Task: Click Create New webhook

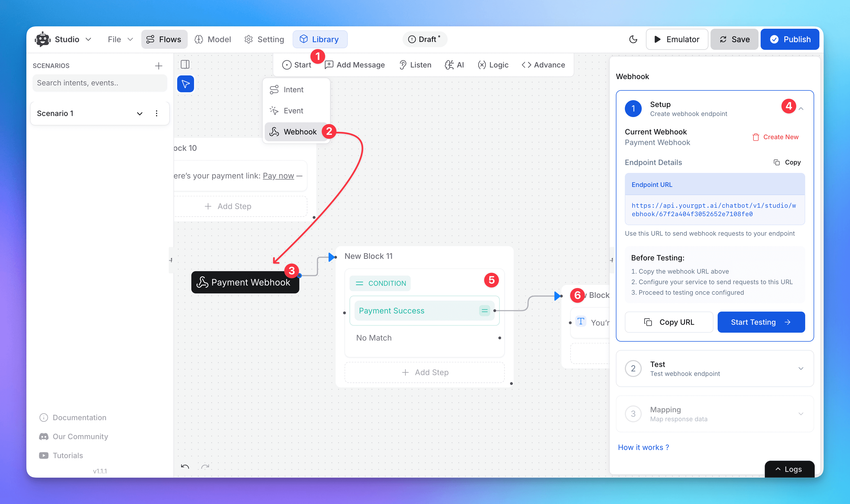Action: pyautogui.click(x=775, y=137)
